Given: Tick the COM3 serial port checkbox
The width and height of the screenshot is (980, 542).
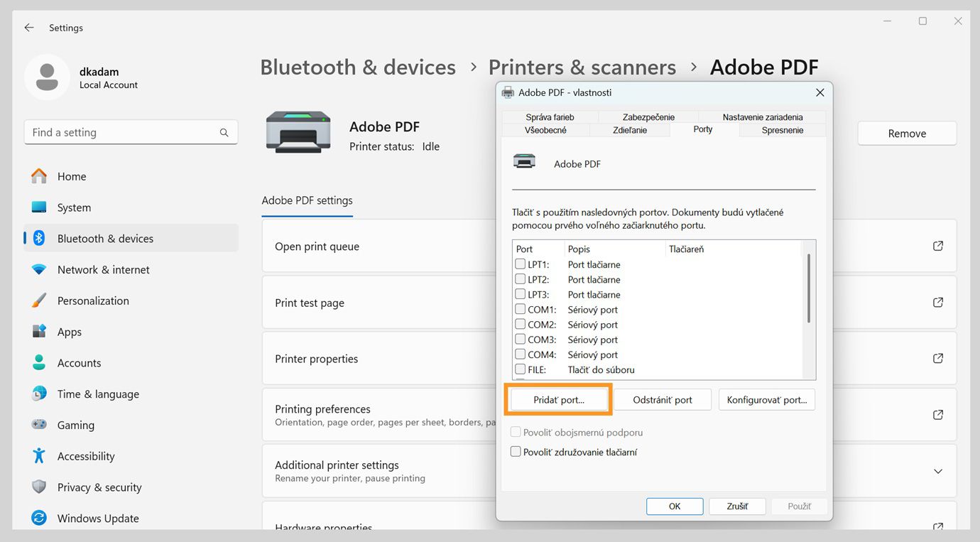Looking at the screenshot, I should tap(521, 340).
